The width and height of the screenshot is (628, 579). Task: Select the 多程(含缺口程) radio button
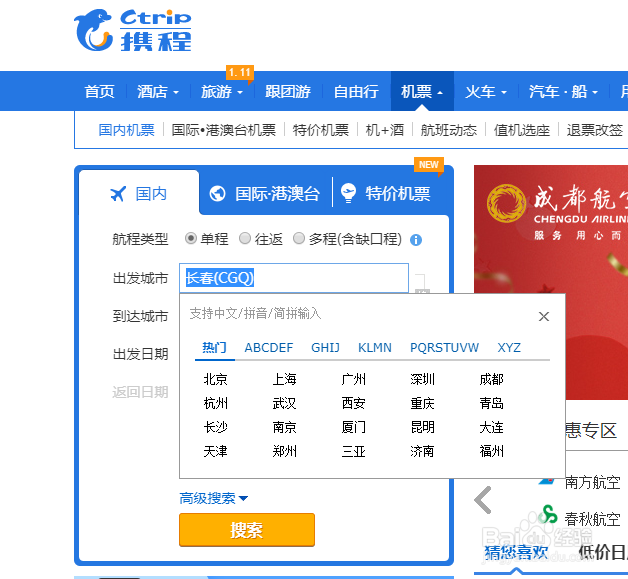(x=299, y=239)
